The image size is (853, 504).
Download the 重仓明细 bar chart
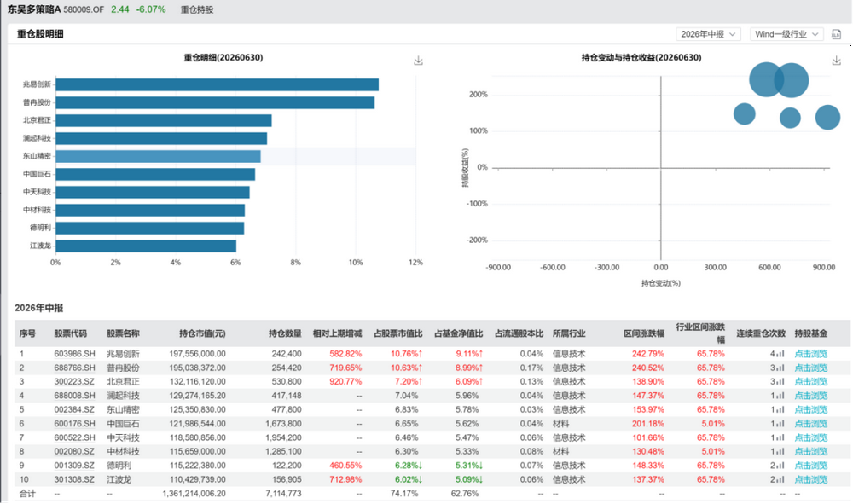pos(418,61)
